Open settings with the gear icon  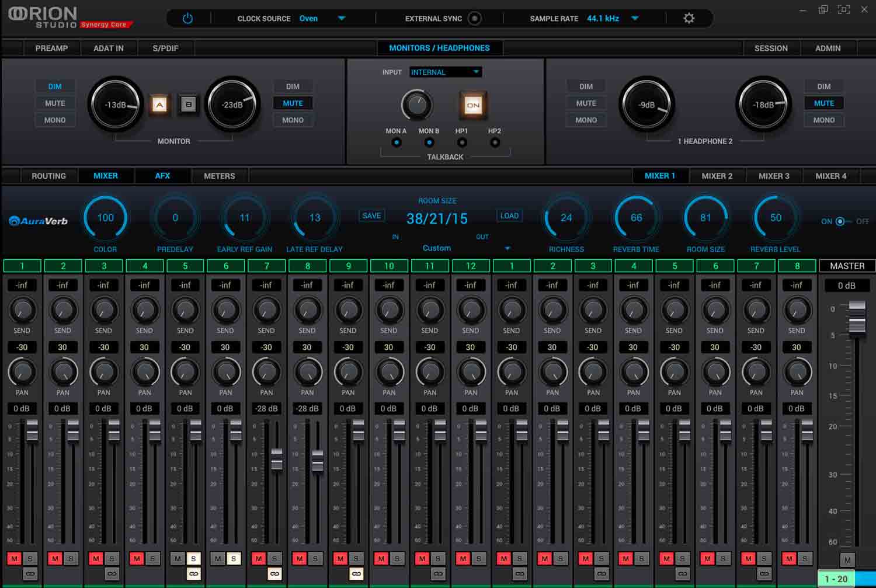[689, 19]
